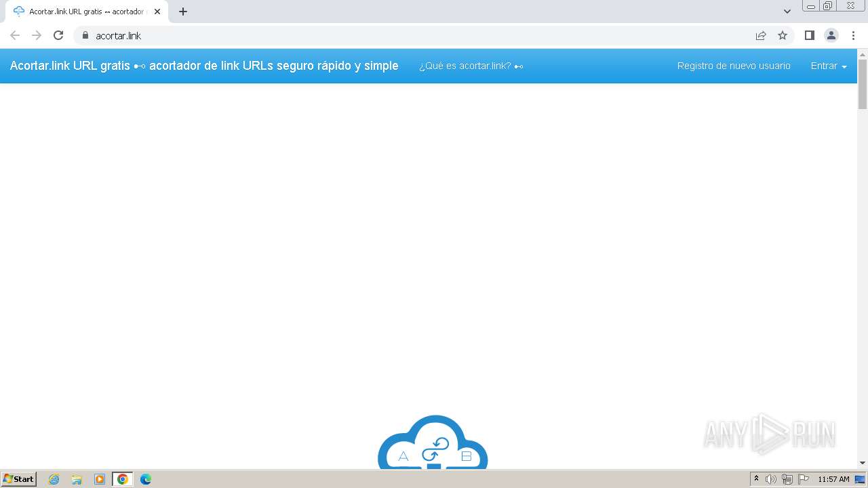
Task: View site info via the padlock icon
Action: (85, 35)
